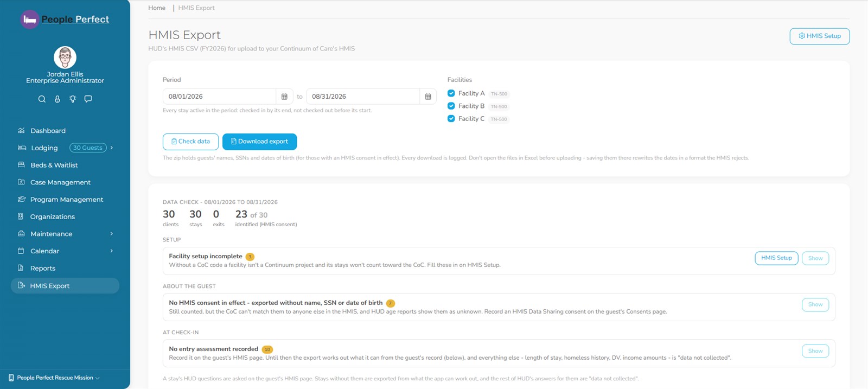Click the TN-500 tag next to Facility B
868x389 pixels.
click(499, 106)
